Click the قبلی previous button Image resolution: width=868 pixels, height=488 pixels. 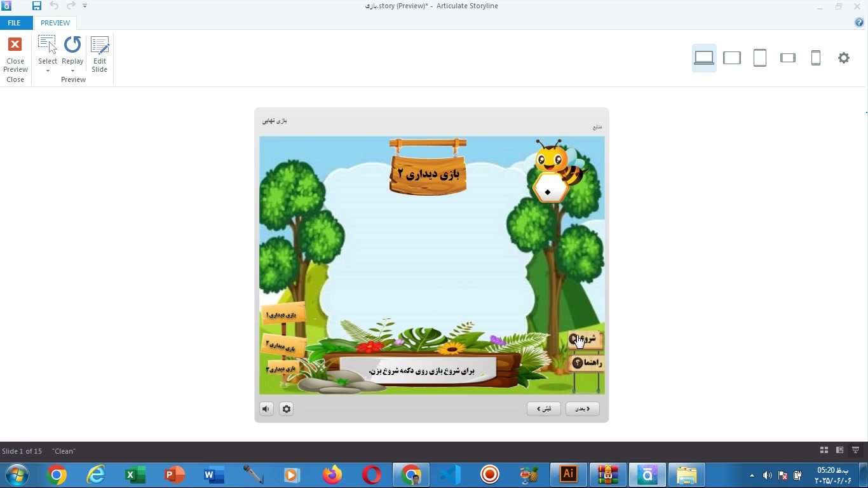544,409
